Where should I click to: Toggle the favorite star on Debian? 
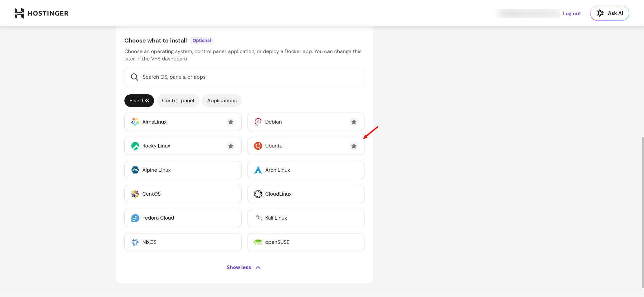[x=354, y=122]
